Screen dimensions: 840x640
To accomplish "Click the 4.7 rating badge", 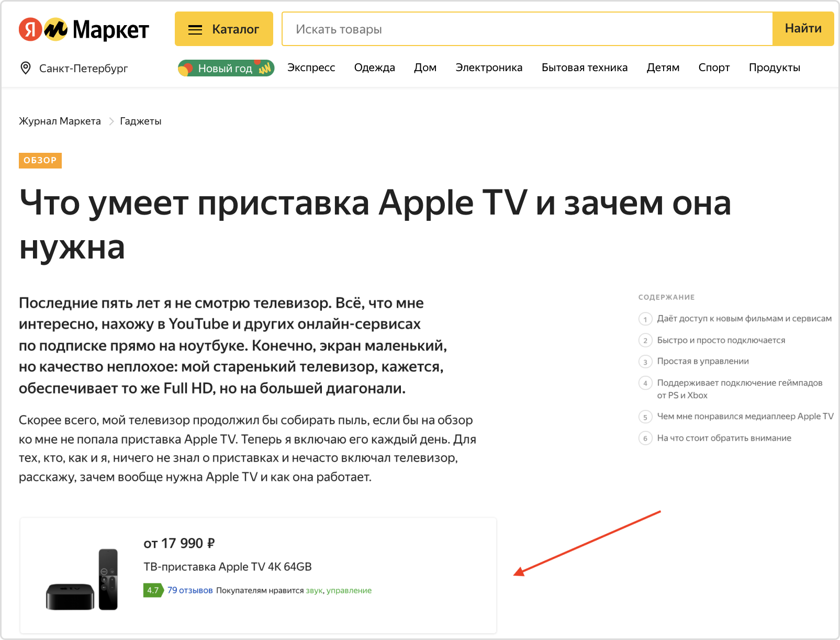I will tap(153, 590).
